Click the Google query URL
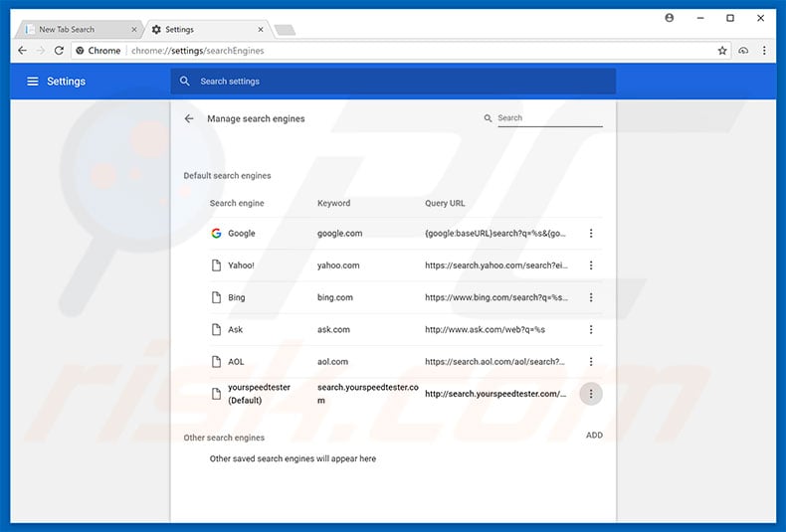This screenshot has height=532, width=786. [495, 233]
